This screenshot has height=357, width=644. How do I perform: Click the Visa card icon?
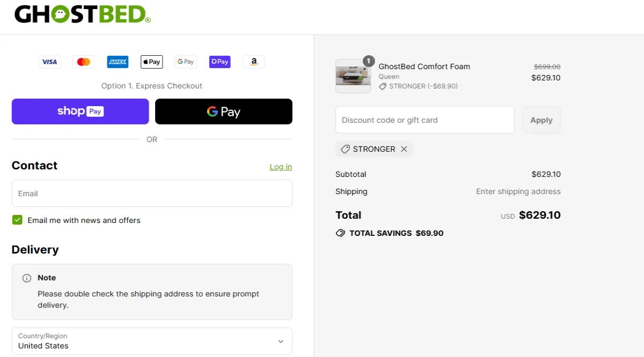49,62
